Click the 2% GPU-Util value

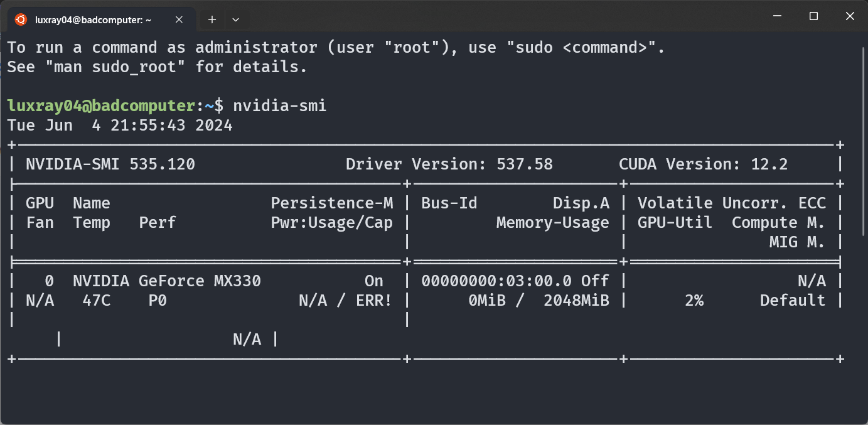click(694, 301)
